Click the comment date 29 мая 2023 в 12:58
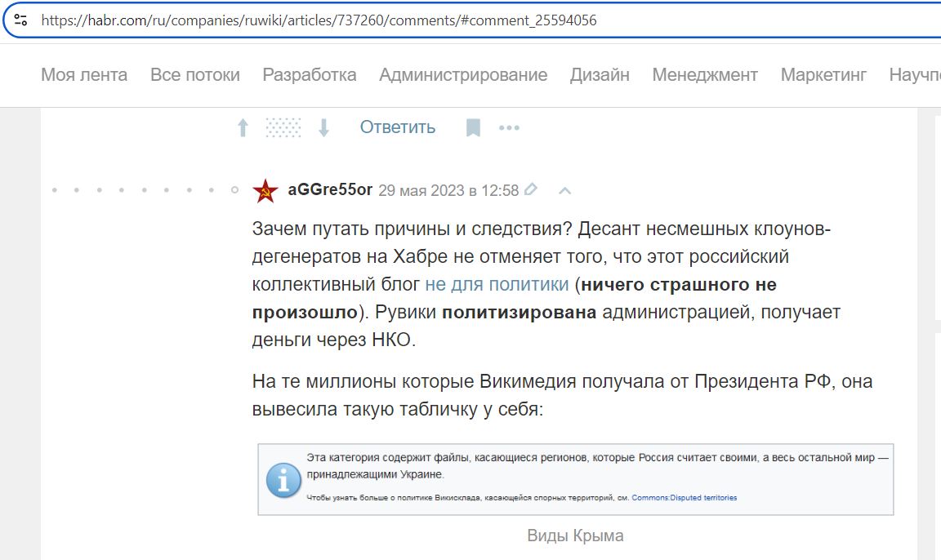Screen dimensions: 941x560 click(448, 191)
